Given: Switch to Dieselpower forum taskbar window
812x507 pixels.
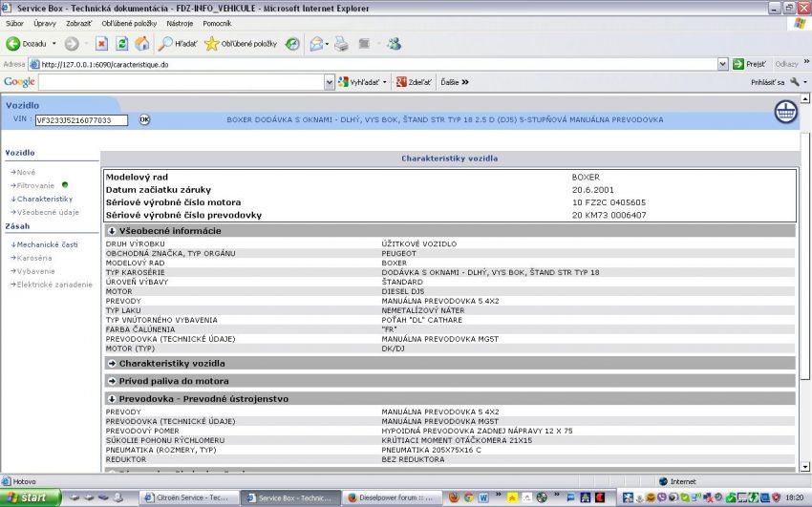Looking at the screenshot, I should [x=392, y=497].
